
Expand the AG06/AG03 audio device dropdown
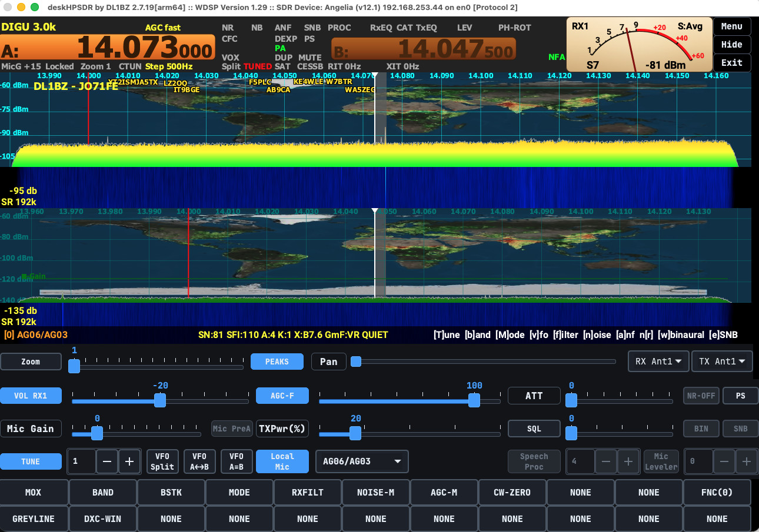362,461
